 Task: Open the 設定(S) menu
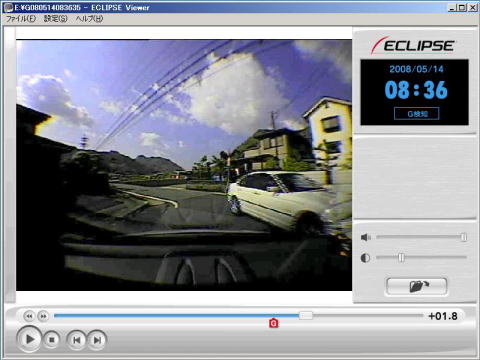(56, 19)
